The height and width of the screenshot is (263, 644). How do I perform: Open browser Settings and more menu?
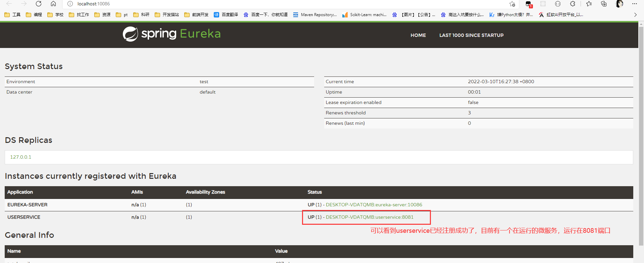[634, 4]
